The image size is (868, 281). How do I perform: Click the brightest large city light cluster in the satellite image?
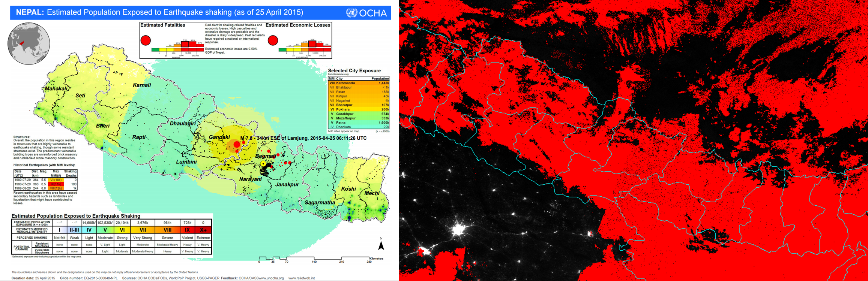coord(458,229)
